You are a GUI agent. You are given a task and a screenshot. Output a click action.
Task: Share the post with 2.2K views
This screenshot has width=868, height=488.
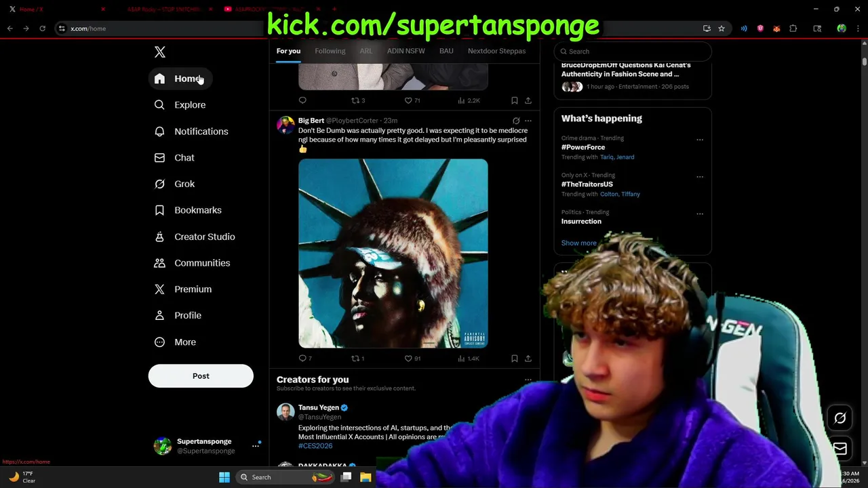[528, 100]
